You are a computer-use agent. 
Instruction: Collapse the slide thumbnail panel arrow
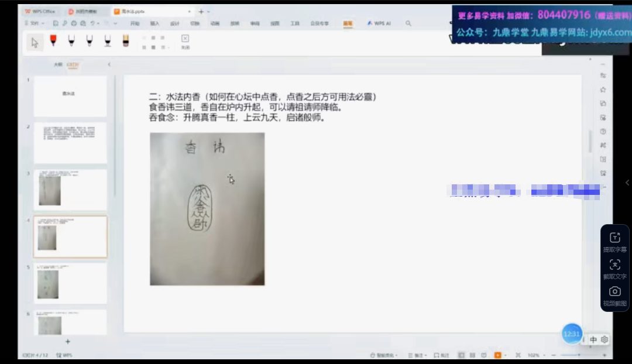[109, 64]
